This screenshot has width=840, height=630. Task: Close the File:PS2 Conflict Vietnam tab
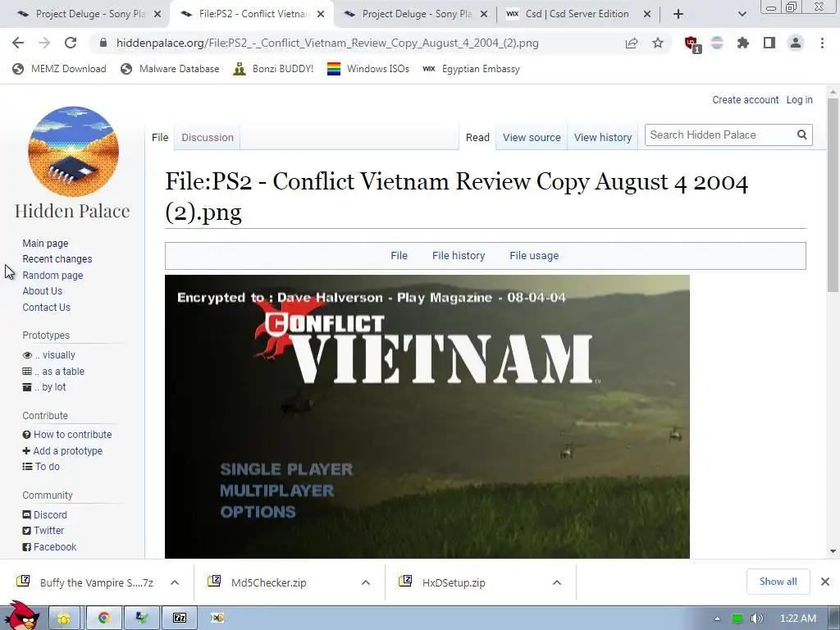pos(321,14)
